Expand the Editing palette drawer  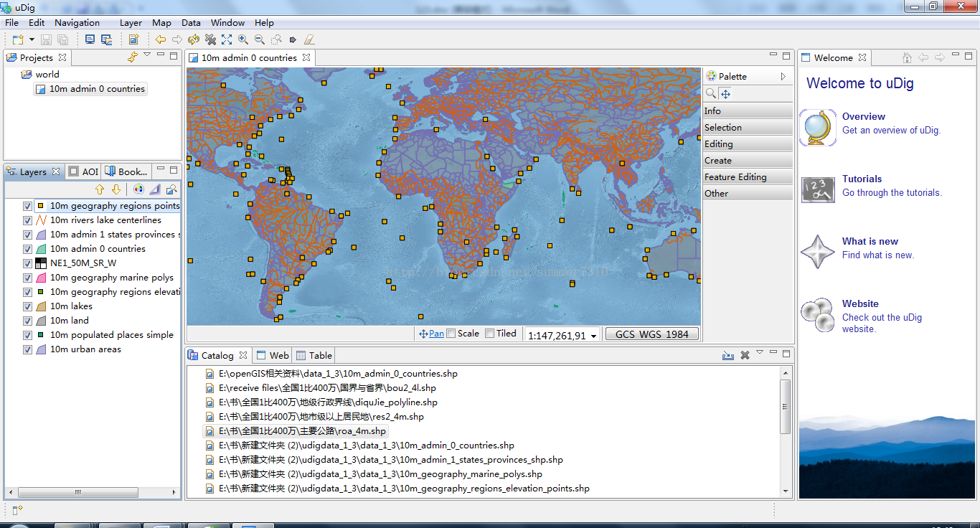(748, 143)
